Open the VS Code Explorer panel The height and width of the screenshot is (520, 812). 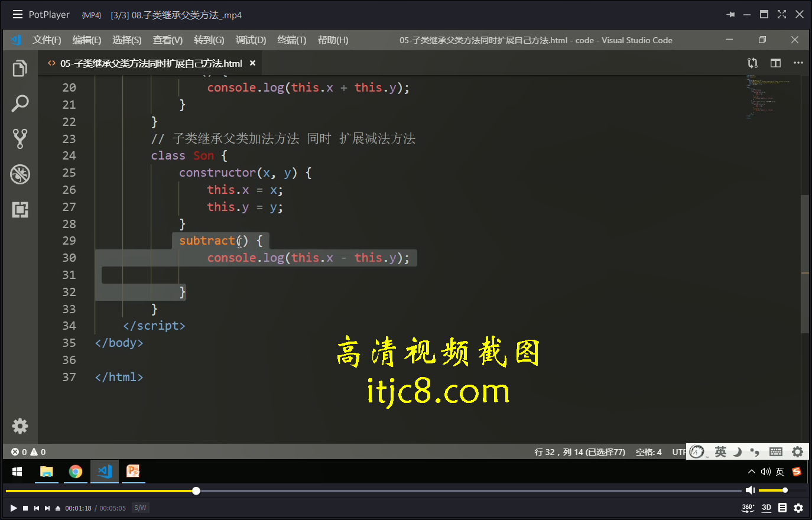click(20, 69)
